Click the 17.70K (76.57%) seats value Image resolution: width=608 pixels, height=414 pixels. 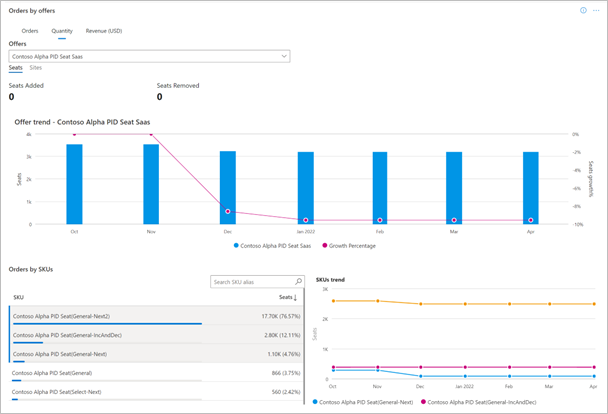(x=281, y=316)
